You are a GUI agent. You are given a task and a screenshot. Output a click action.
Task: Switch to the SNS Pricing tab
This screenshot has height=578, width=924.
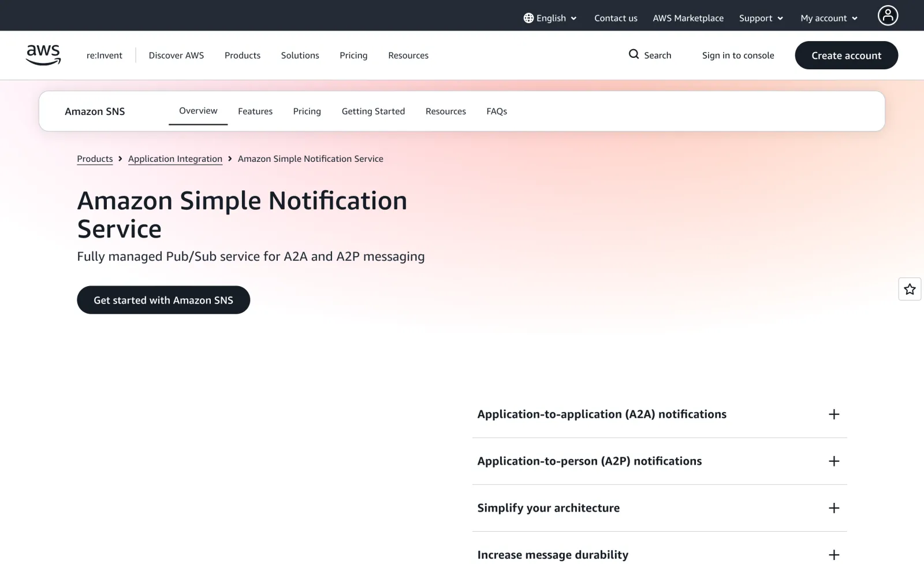click(x=307, y=111)
